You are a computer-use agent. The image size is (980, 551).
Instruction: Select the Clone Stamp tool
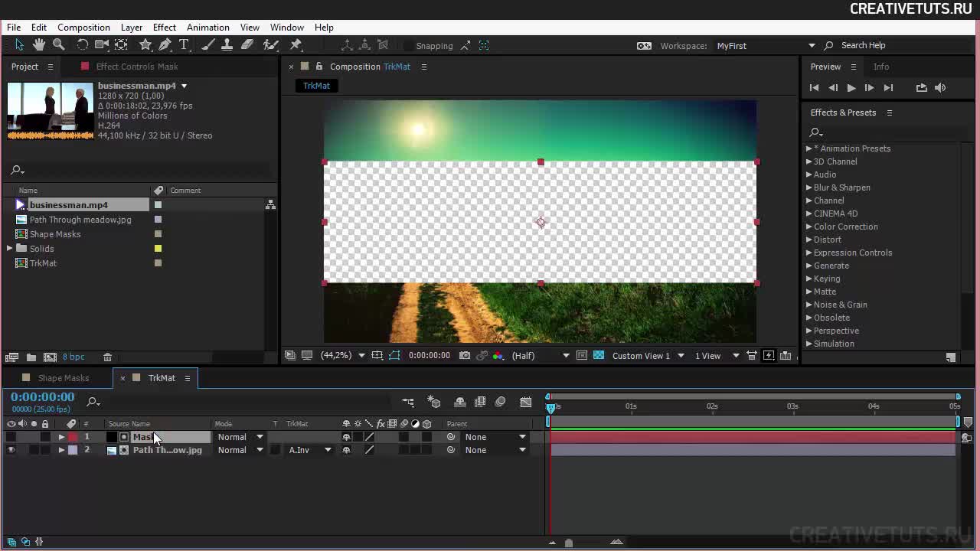(x=227, y=45)
